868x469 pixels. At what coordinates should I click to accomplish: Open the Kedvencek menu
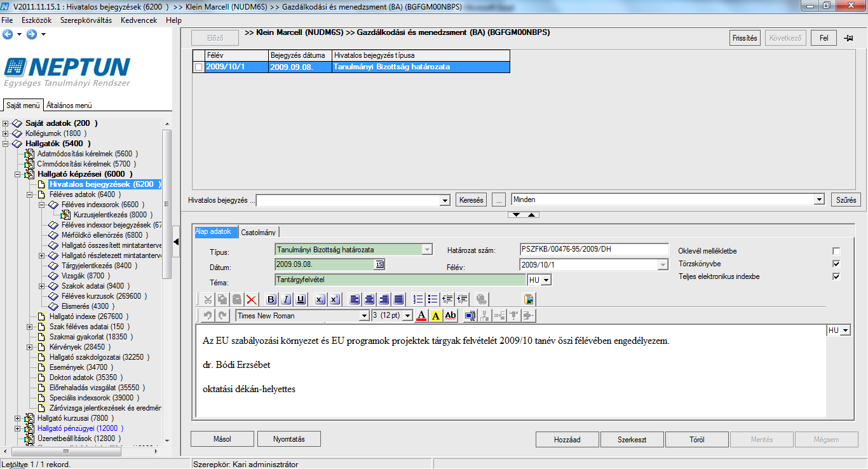pyautogui.click(x=139, y=20)
